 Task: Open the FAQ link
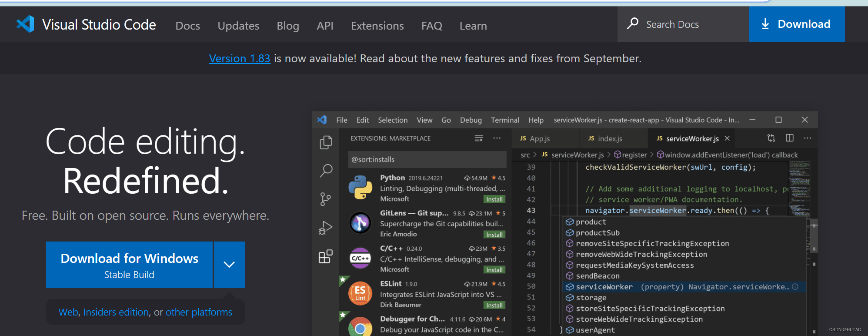pyautogui.click(x=432, y=26)
